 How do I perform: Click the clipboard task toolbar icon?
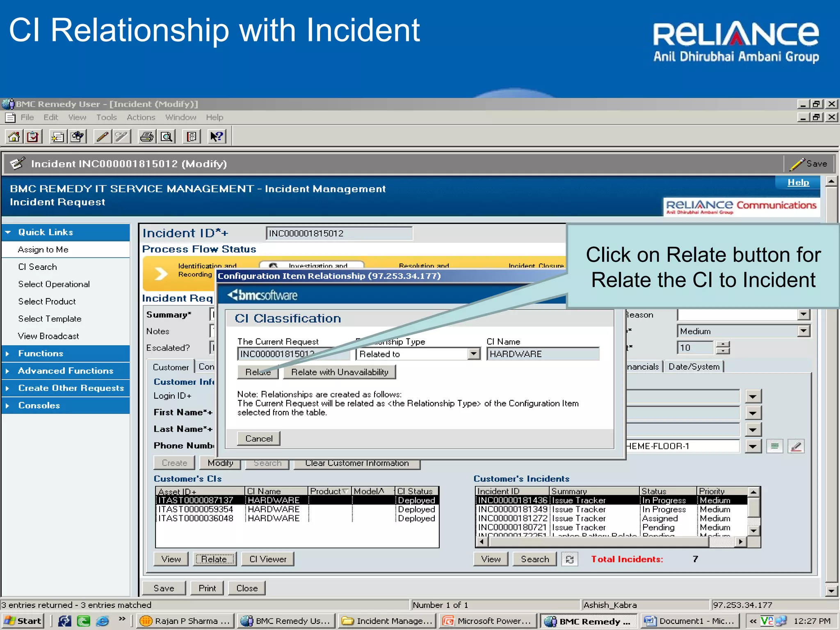point(33,136)
